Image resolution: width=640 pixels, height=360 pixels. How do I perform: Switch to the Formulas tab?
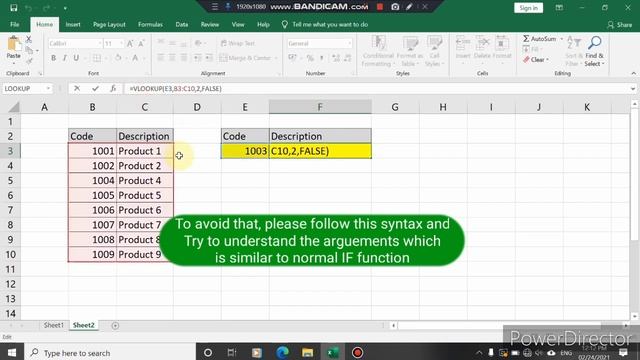click(150, 24)
